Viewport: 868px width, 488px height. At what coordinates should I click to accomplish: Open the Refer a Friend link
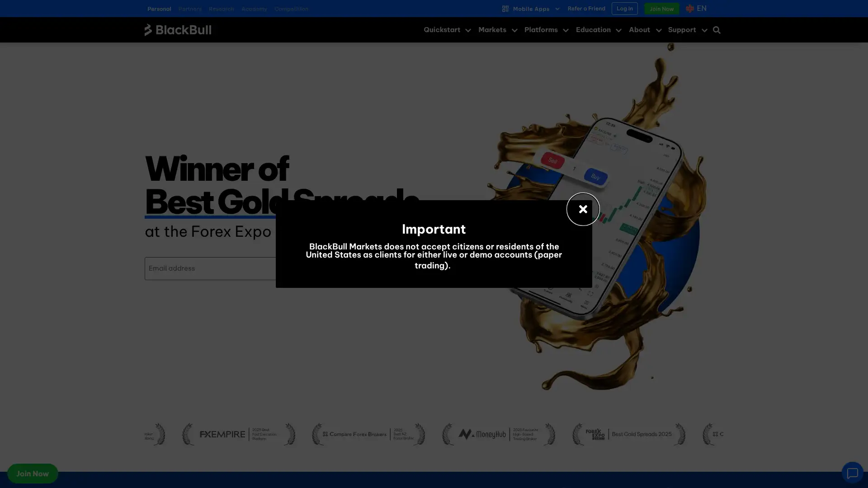(586, 9)
